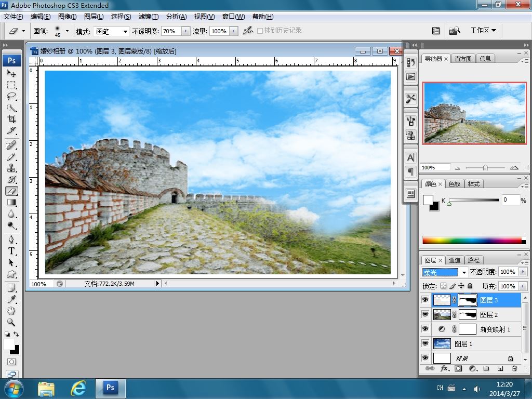This screenshot has height=399, width=532.
Task: Switch to the 通道 tab
Action: tap(454, 260)
